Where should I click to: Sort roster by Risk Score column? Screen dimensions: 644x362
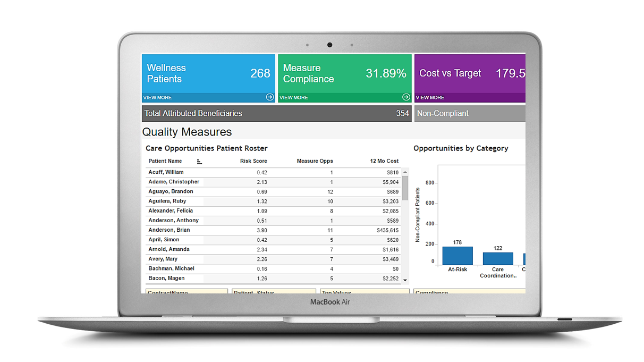coord(253,161)
